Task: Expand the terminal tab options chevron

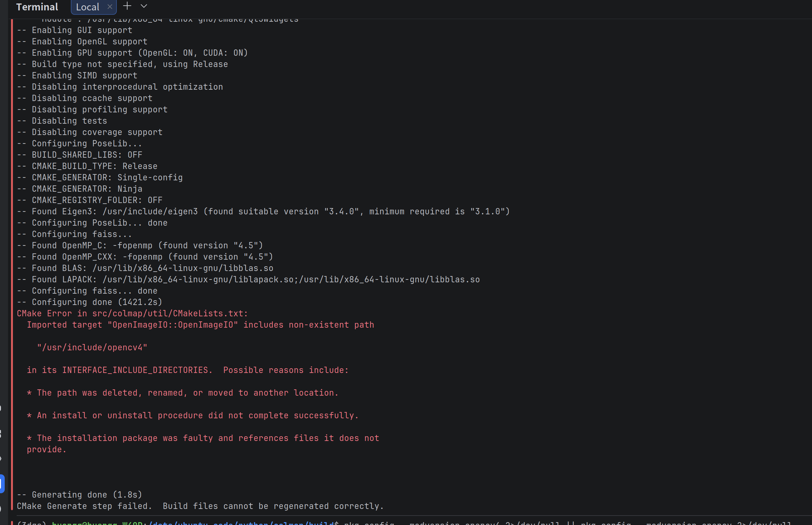Action: [x=144, y=6]
